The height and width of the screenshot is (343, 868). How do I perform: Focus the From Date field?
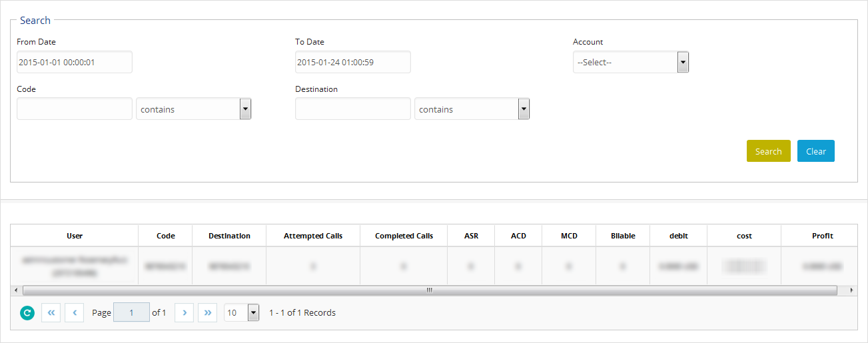[75, 62]
